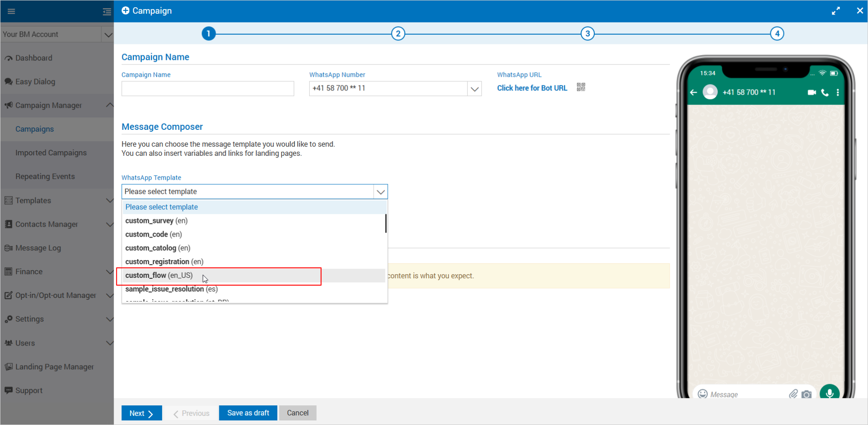Click the video call icon in phone preview

812,92
